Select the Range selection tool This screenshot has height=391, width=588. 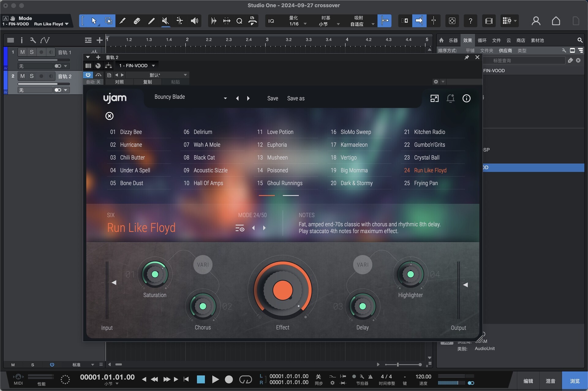[x=108, y=21]
